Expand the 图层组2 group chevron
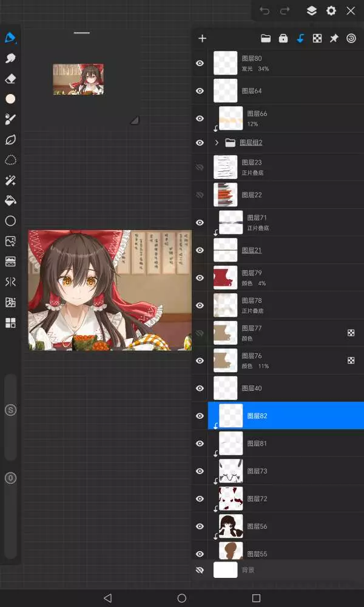364x607 pixels. coord(217,143)
